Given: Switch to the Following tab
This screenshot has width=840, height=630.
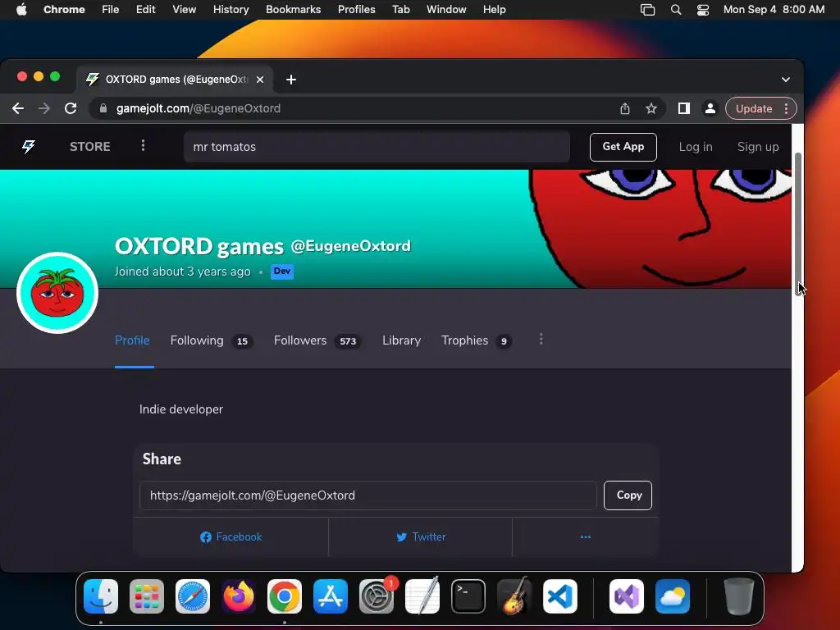Looking at the screenshot, I should (211, 340).
